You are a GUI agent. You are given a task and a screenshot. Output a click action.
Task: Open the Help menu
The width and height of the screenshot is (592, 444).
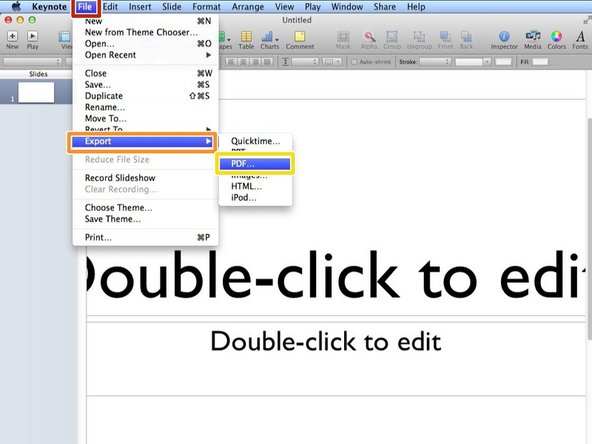[x=416, y=7]
